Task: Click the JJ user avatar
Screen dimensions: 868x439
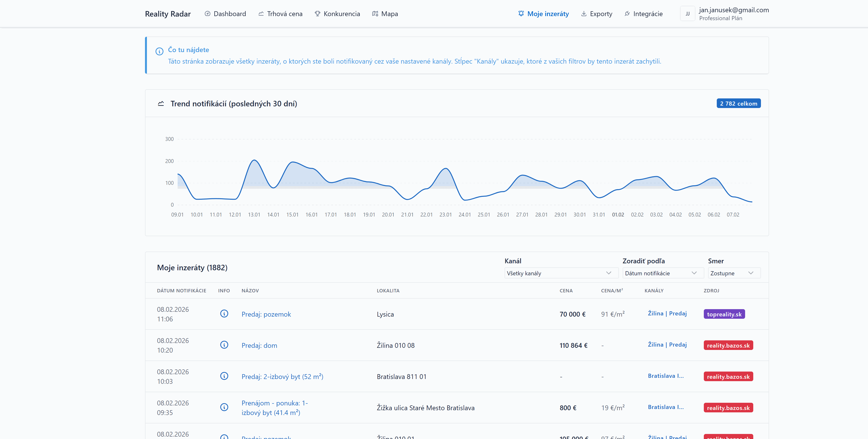Action: 687,14
